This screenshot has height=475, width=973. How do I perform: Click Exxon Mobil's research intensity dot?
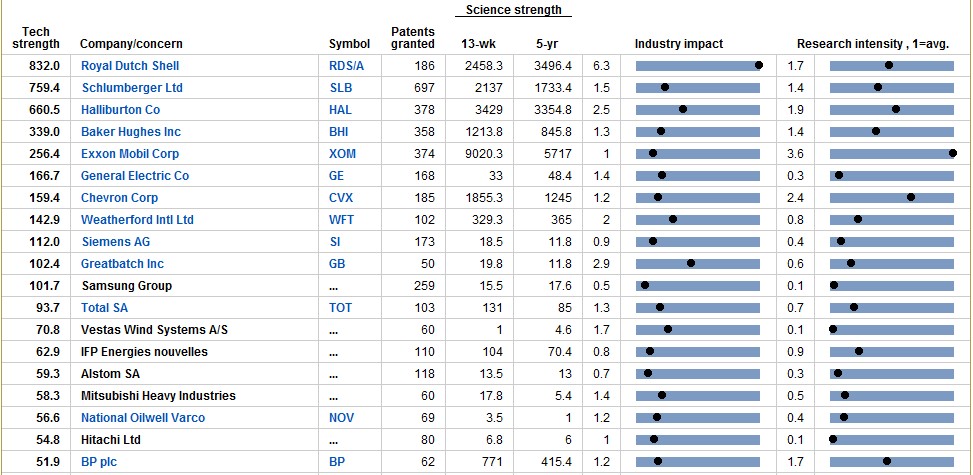pyautogui.click(x=953, y=154)
